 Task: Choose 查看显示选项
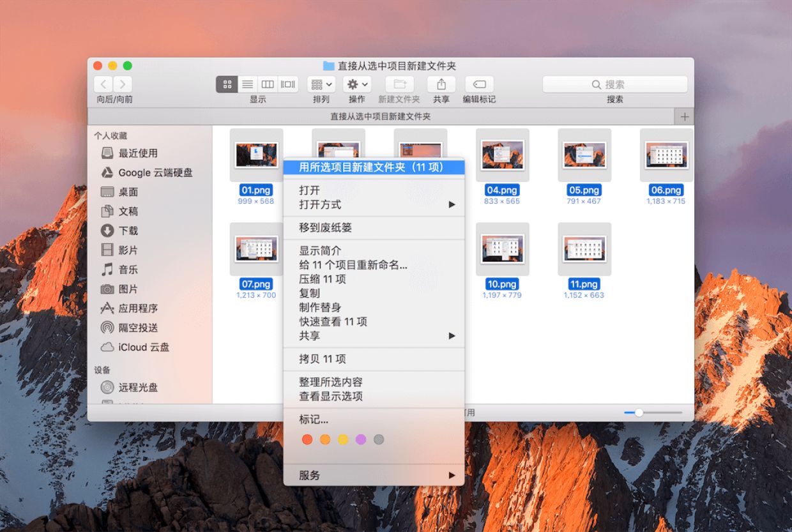coord(374,396)
